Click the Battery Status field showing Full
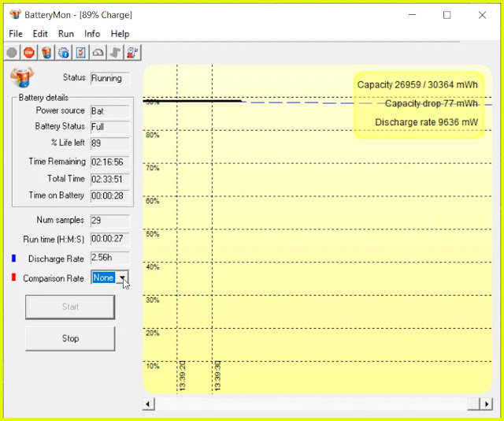The height and width of the screenshot is (421, 504). pos(110,127)
